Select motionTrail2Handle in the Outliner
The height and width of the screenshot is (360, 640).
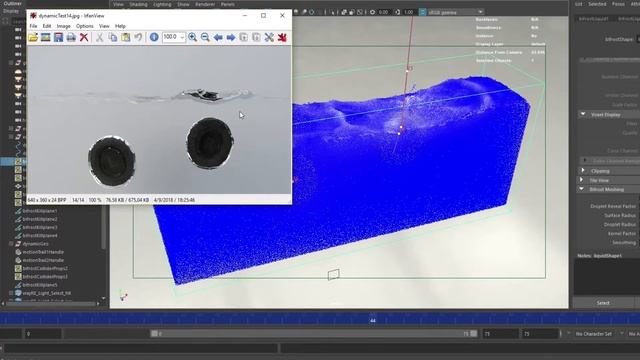pyautogui.click(x=43, y=260)
